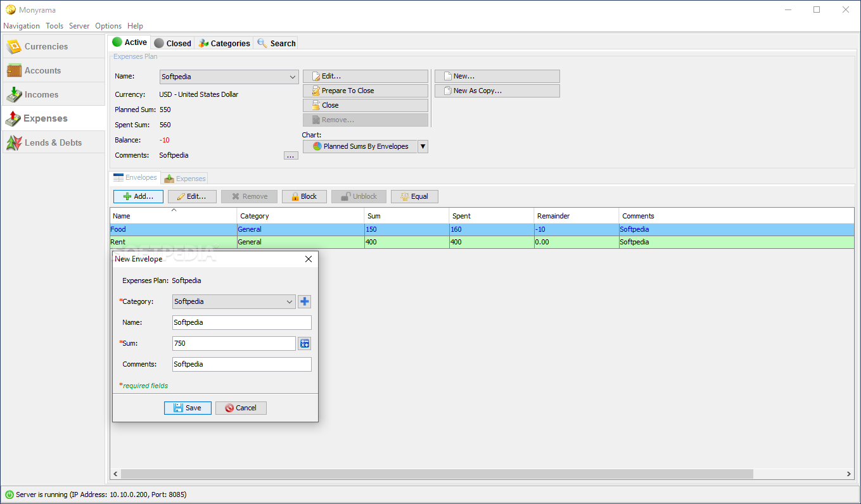Click the Close plan button
Viewport: 861px width, 504px height.
[x=366, y=105]
